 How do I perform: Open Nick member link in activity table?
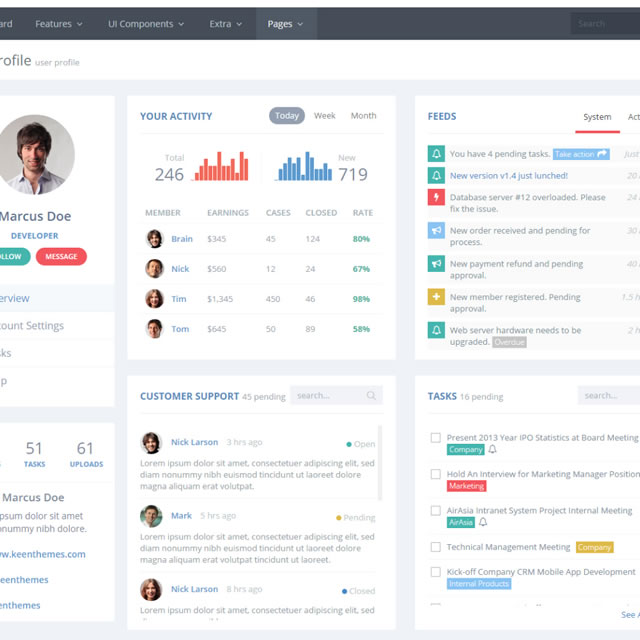[180, 269]
